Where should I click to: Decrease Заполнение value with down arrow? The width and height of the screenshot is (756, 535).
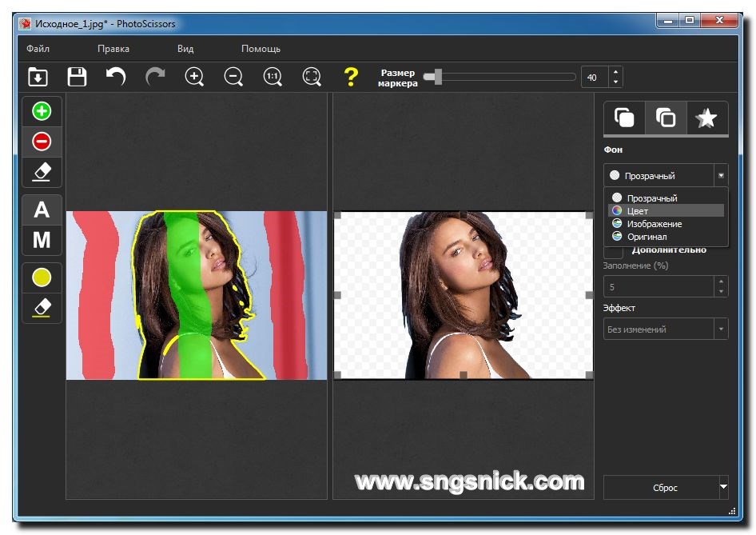(x=721, y=292)
